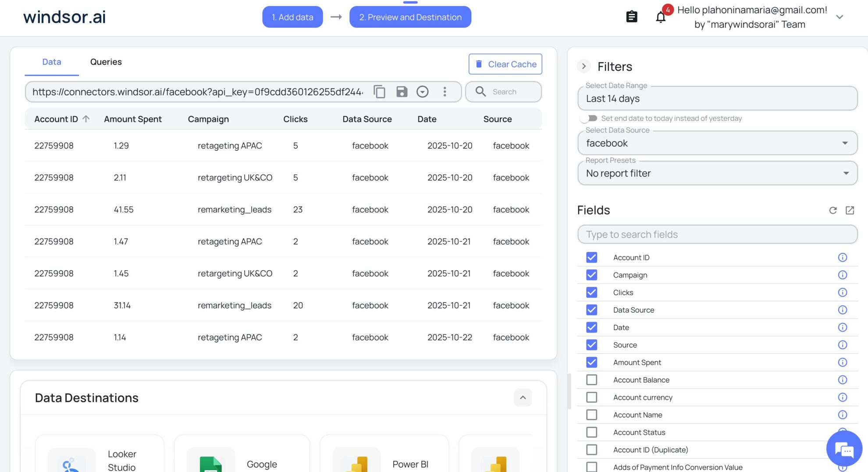Uncheck the Amount Spent field
This screenshot has width=868, height=472.
591,362
